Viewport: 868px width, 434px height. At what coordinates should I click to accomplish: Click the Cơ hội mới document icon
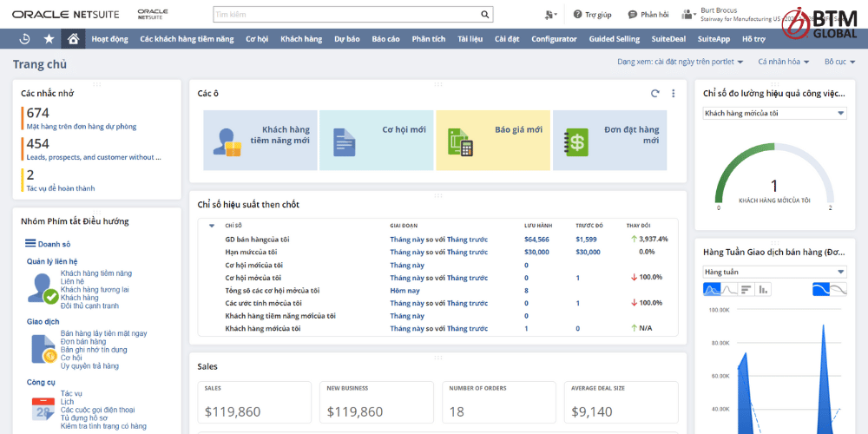(344, 142)
